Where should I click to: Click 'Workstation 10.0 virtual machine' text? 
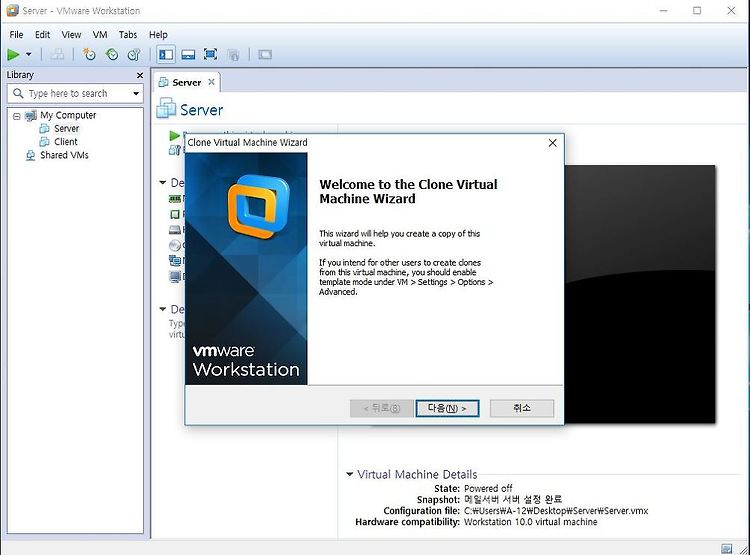tap(530, 522)
